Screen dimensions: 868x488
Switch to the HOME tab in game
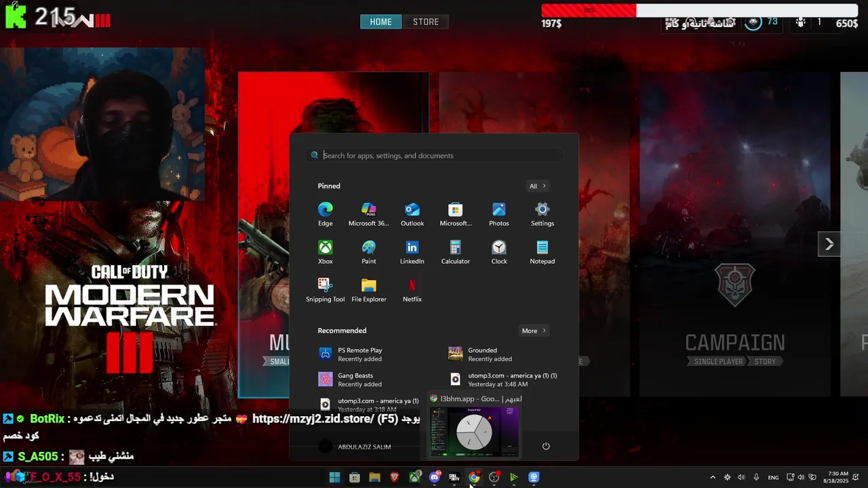point(381,22)
